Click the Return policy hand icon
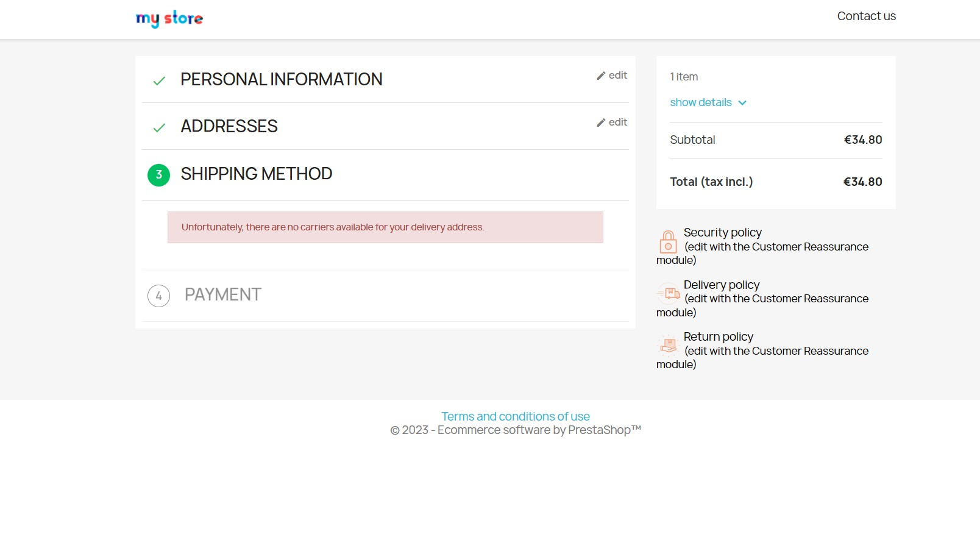The height and width of the screenshot is (551, 980). point(669,346)
